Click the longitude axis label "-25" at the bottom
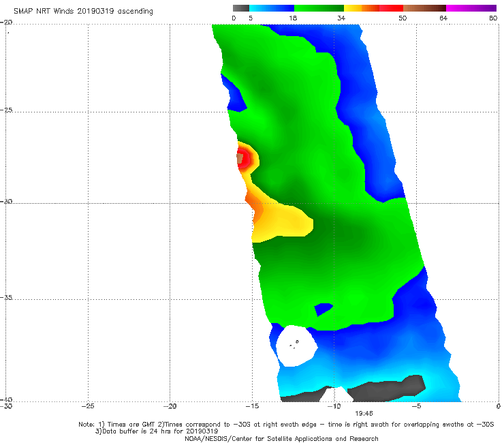504x443 pixels. click(x=88, y=406)
